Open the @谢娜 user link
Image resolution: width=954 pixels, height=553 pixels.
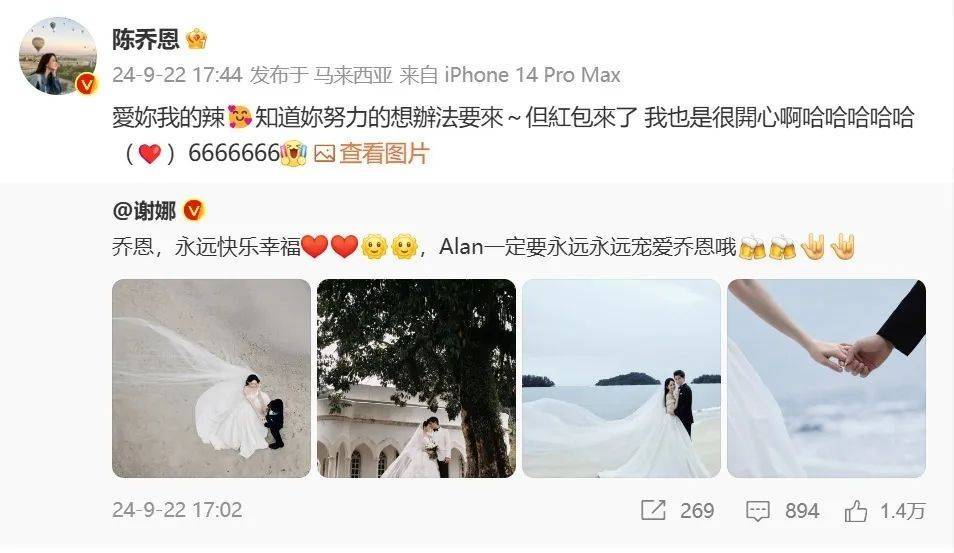click(x=144, y=211)
